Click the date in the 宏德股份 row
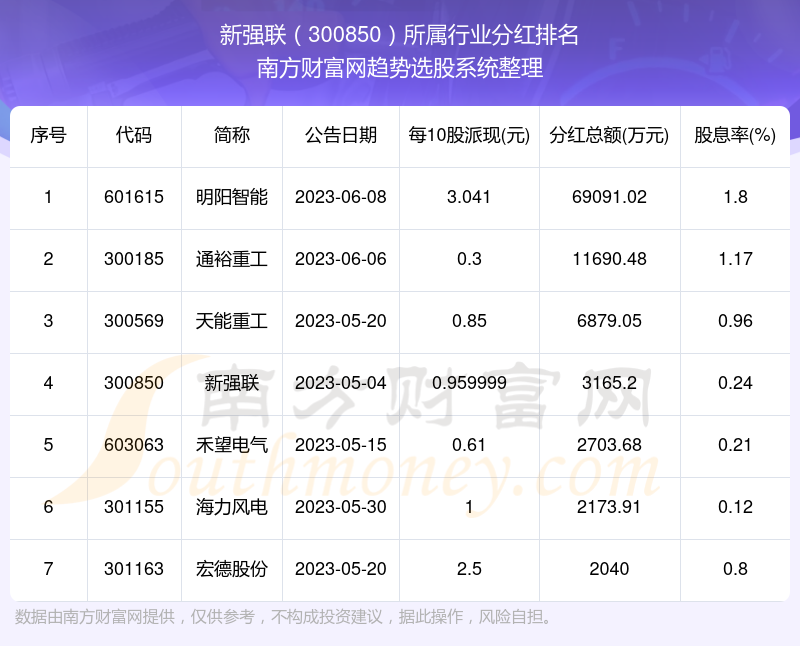The image size is (800, 668). (x=341, y=569)
